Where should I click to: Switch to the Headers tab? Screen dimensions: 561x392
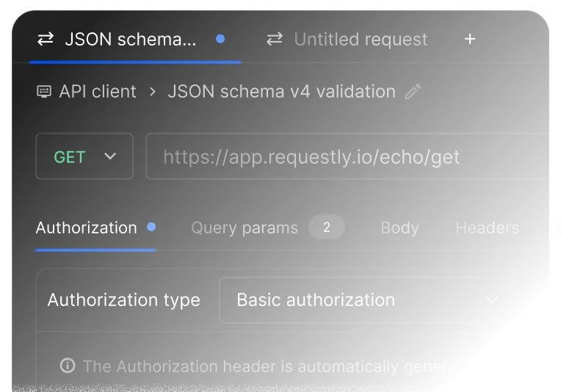pyautogui.click(x=488, y=228)
